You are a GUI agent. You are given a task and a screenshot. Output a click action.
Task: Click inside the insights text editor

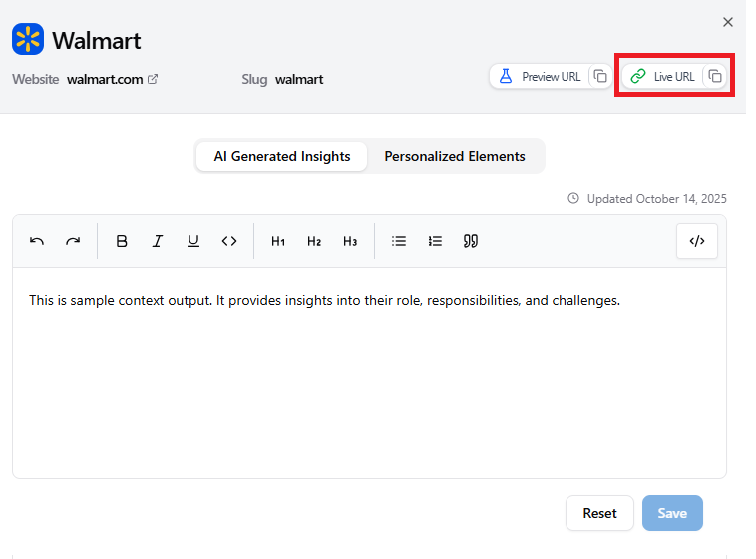click(369, 372)
